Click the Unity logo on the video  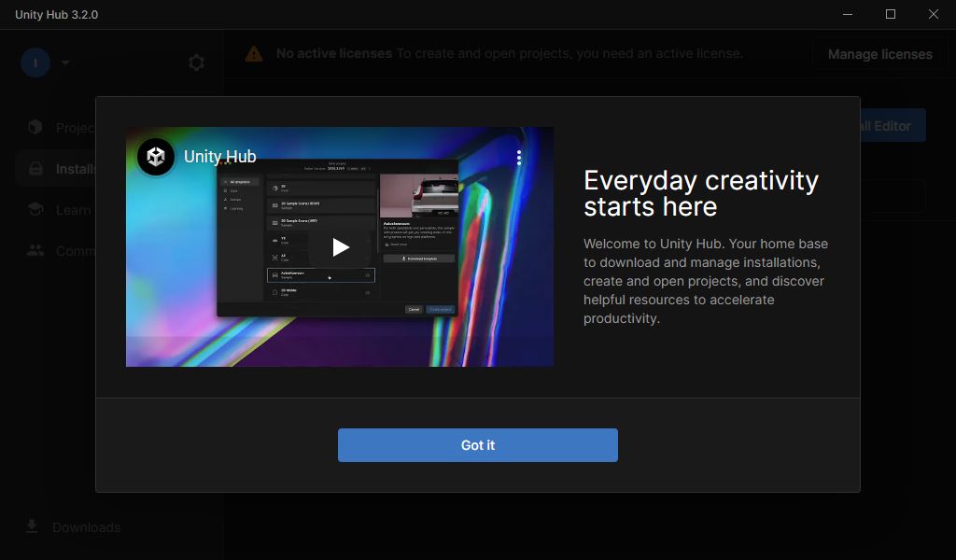point(156,157)
